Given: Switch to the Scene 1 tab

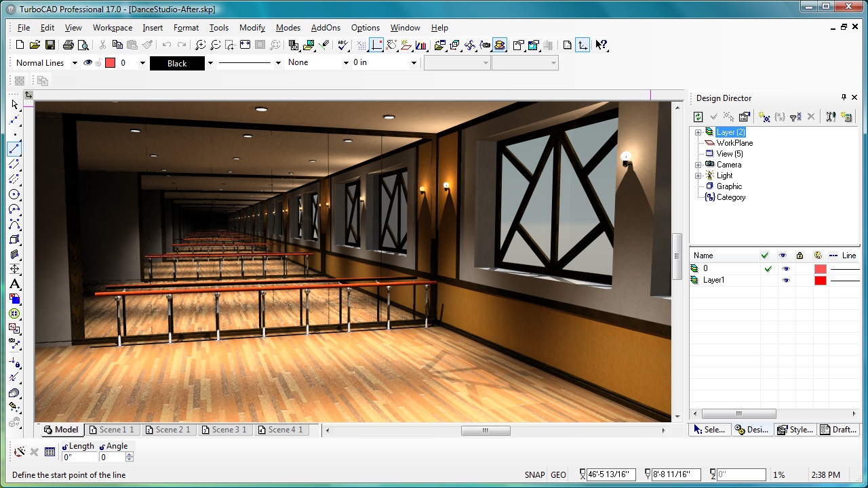Looking at the screenshot, I should 112,430.
